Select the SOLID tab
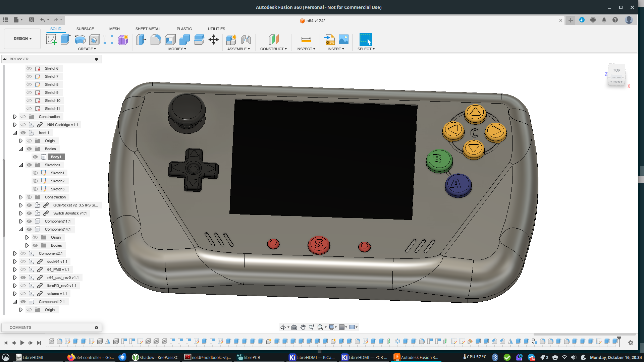This screenshot has height=362, width=644. pos(56,29)
